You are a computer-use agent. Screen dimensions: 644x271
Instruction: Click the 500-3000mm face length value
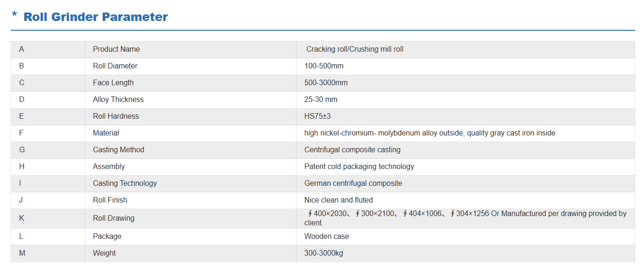[x=326, y=83]
